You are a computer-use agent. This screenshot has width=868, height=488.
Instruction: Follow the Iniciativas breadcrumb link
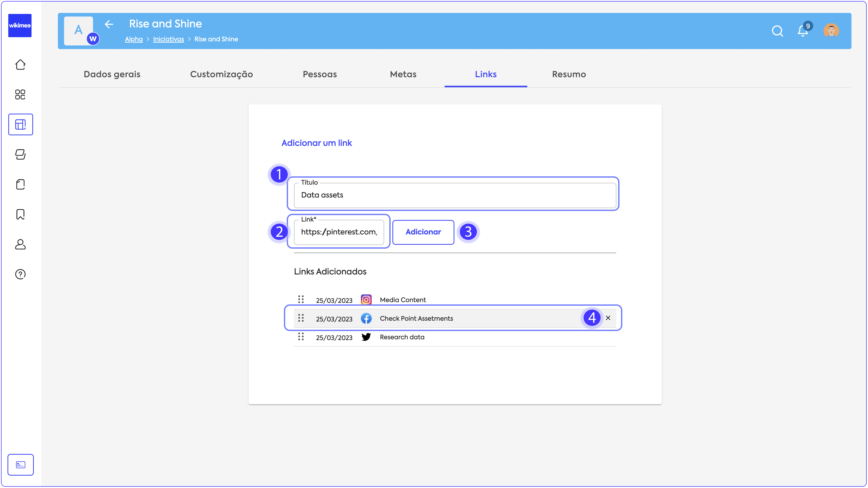[168, 40]
